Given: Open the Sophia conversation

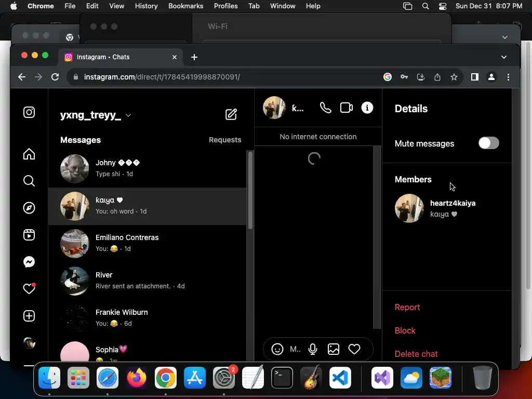Looking at the screenshot, I should pos(148,350).
